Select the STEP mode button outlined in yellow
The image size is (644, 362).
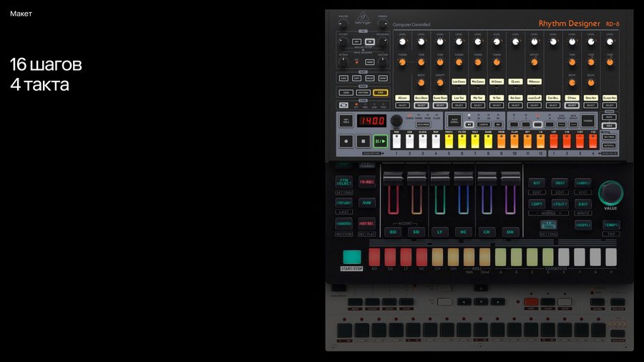point(381,92)
